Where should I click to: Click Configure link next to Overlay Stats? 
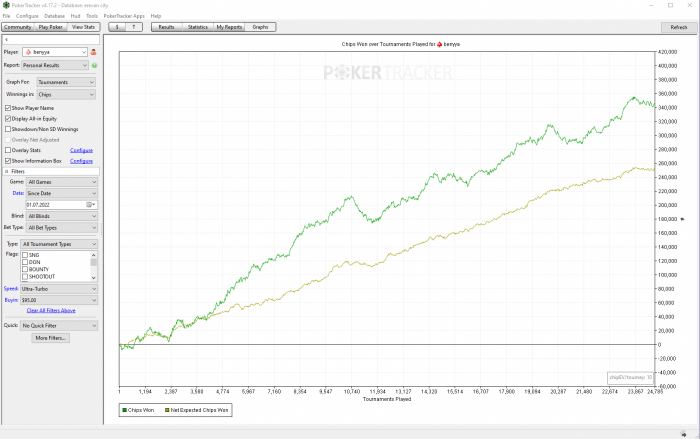pos(81,151)
